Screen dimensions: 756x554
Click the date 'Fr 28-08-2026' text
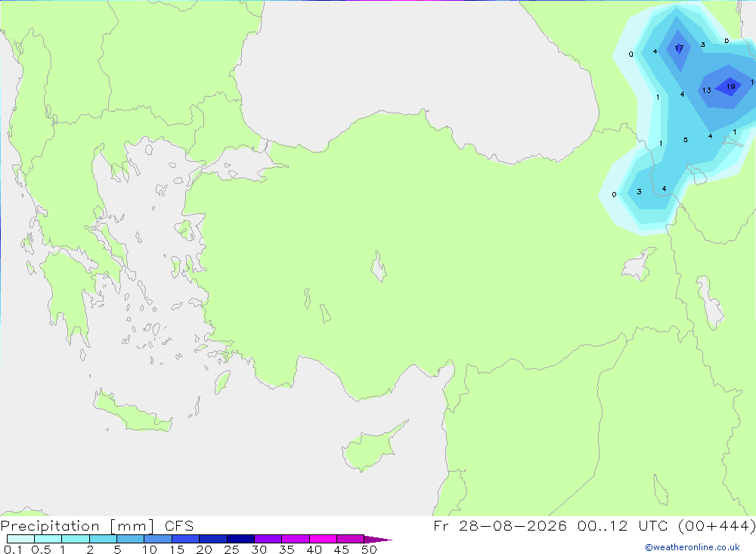coord(500,526)
